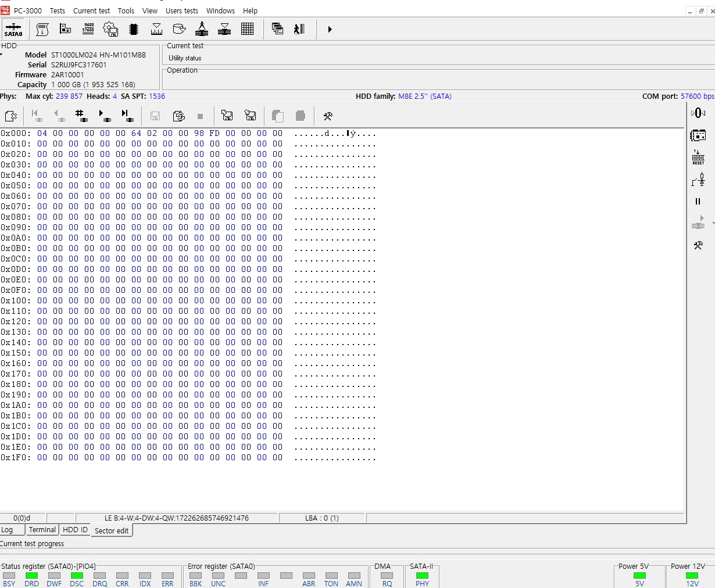Go to next sector arrow icon
This screenshot has height=588, width=715.
tap(104, 116)
